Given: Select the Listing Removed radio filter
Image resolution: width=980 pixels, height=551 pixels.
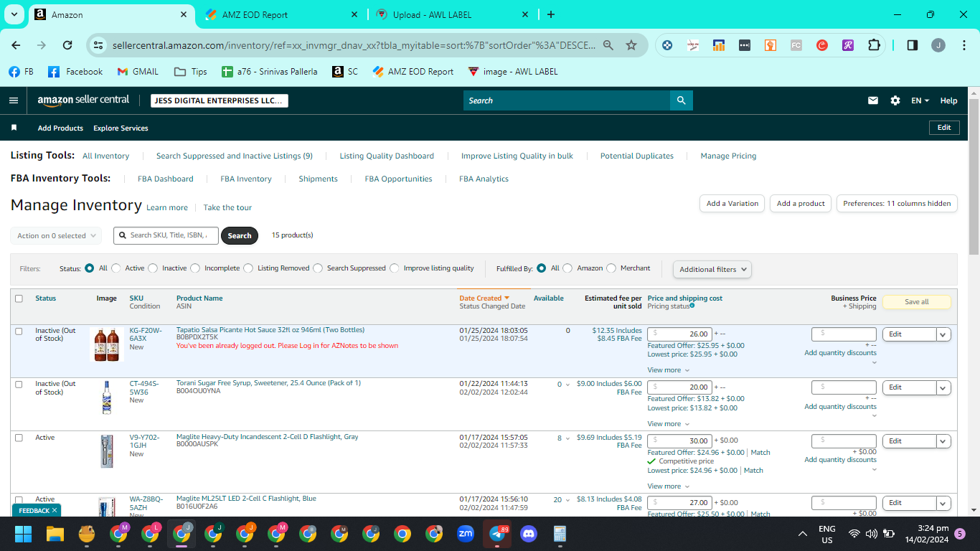Looking at the screenshot, I should point(248,268).
